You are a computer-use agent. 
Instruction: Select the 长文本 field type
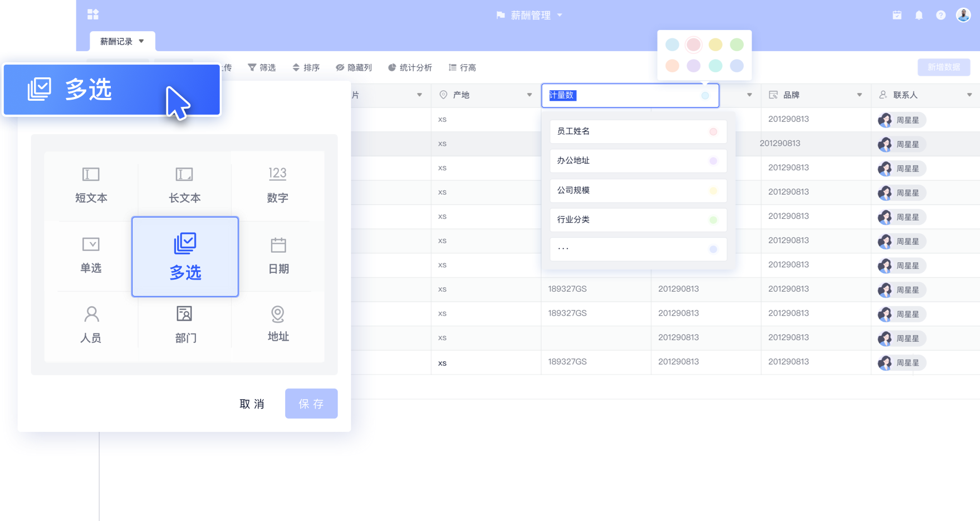tap(184, 185)
